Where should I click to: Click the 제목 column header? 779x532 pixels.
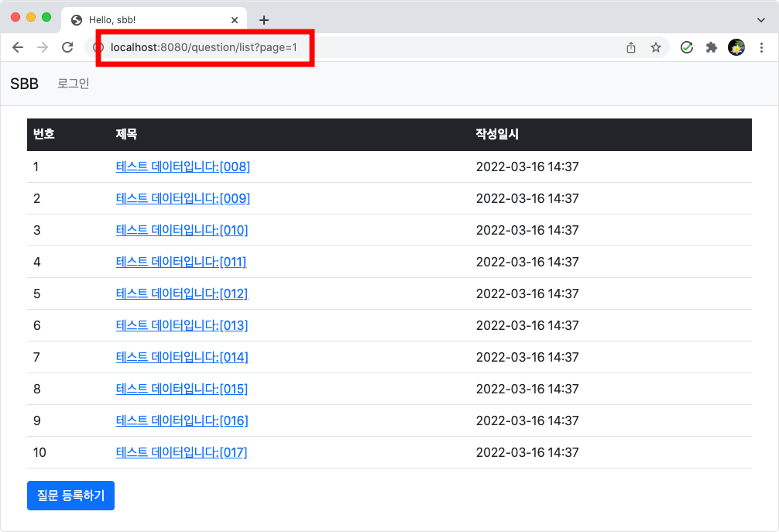126,134
